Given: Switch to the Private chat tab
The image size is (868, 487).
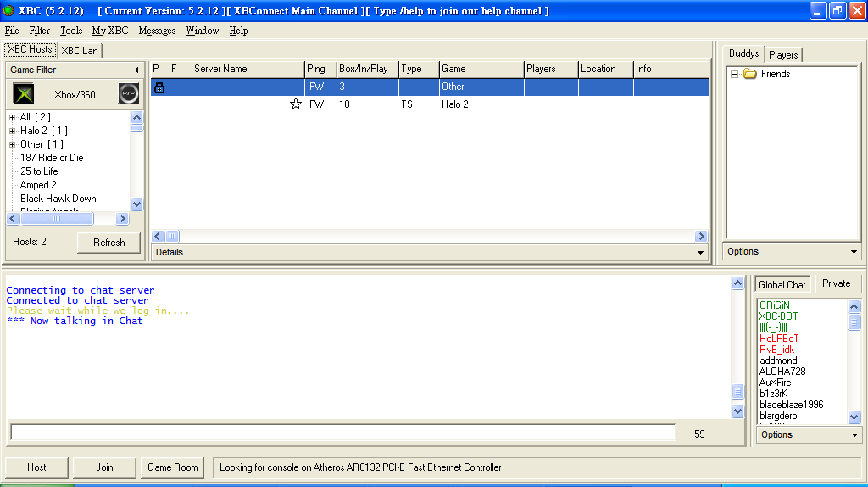Looking at the screenshot, I should 836,283.
